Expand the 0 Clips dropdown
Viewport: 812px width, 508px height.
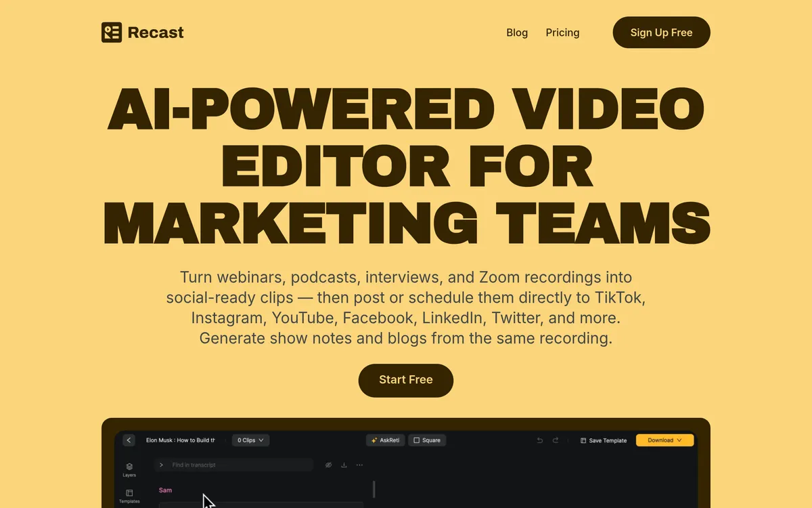250,440
